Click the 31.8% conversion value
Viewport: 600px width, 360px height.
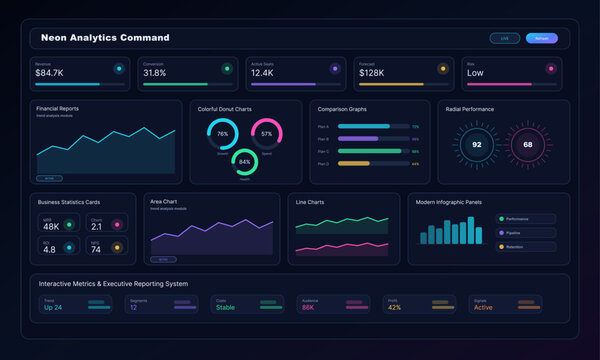click(155, 73)
